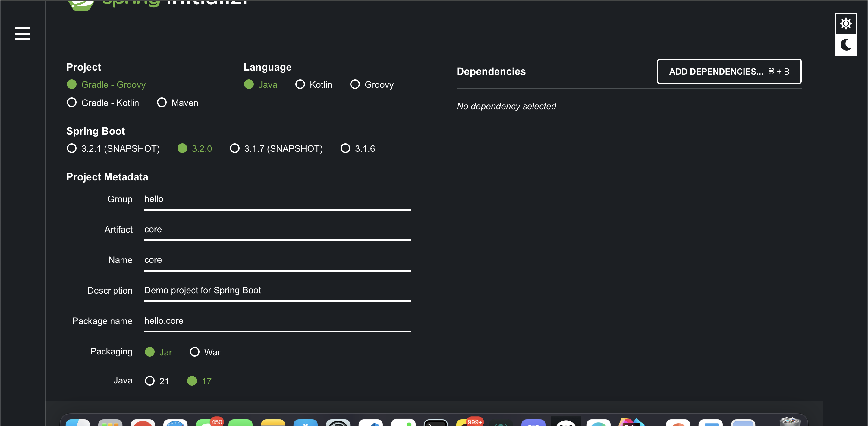Open the Add Dependencies dialog
This screenshot has width=868, height=426.
[729, 72]
